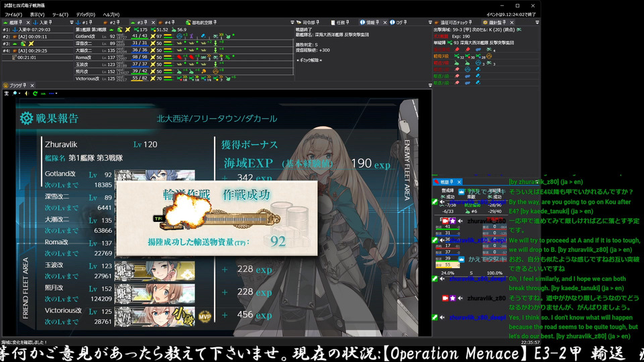The width and height of the screenshot is (644, 362).
Task: Toggle auto-hide pin on #3 tab
Action: 146,22
